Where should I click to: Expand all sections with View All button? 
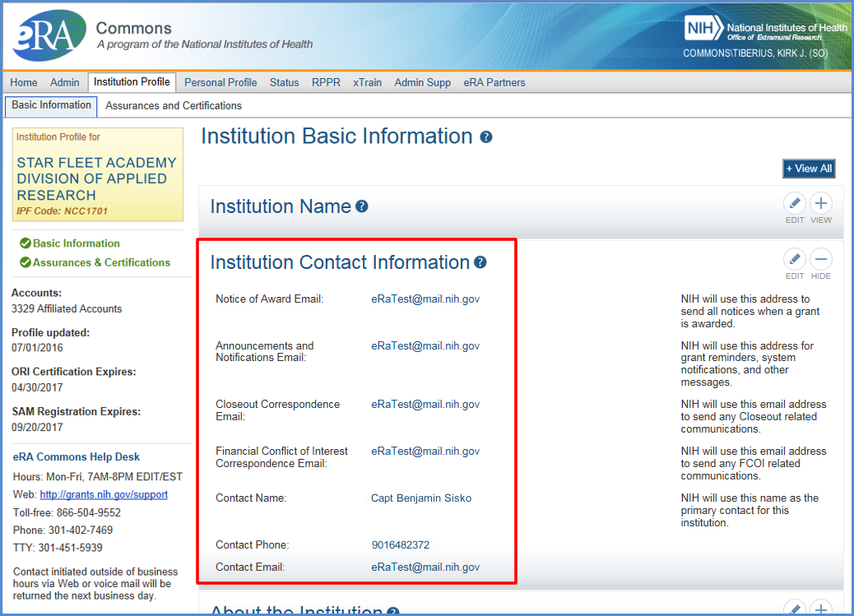coord(809,169)
